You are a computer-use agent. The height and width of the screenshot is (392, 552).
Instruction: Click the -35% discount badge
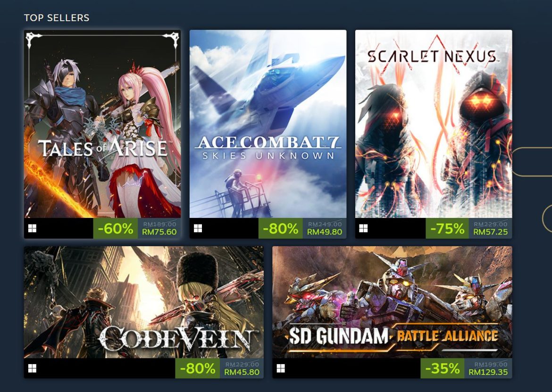pos(443,368)
